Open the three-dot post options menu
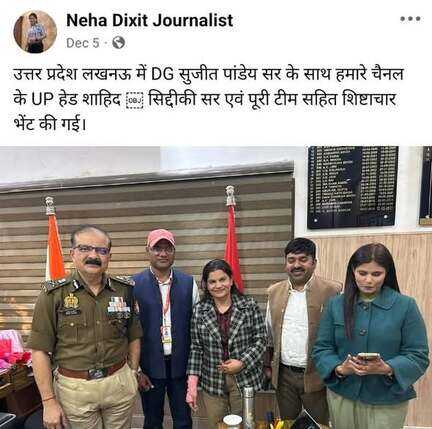 [410, 19]
